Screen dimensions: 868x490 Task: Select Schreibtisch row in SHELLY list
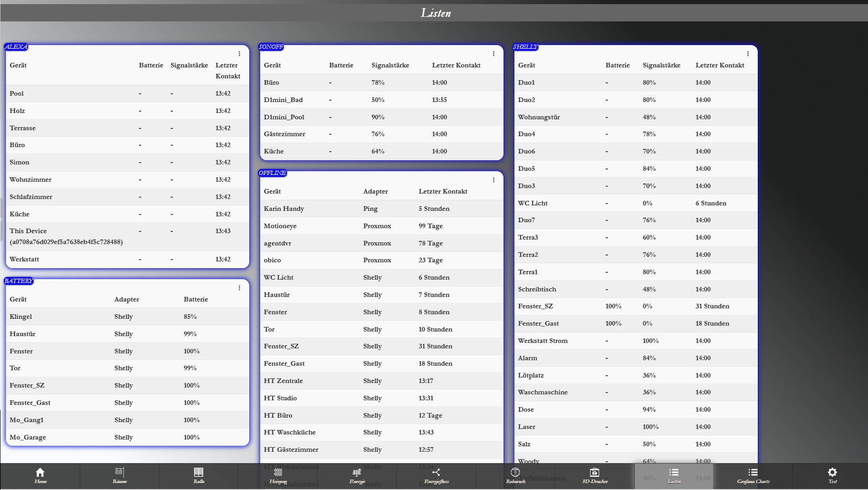pos(636,289)
